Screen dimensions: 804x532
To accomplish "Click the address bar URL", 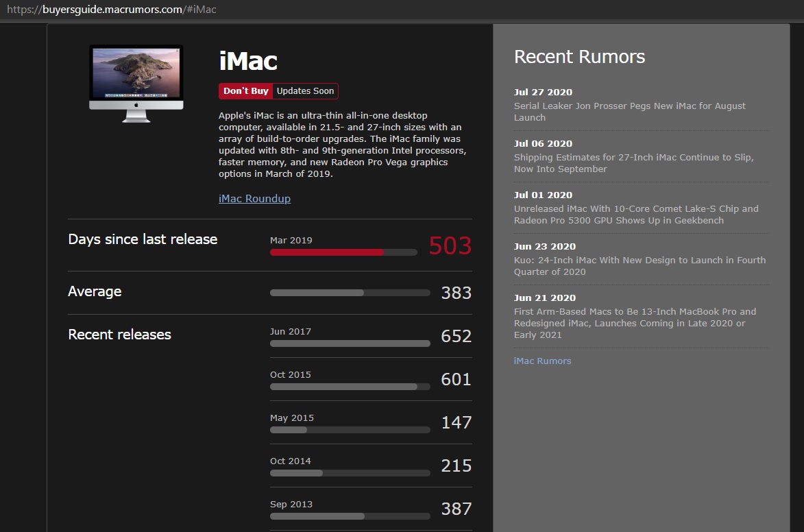I will [111, 9].
